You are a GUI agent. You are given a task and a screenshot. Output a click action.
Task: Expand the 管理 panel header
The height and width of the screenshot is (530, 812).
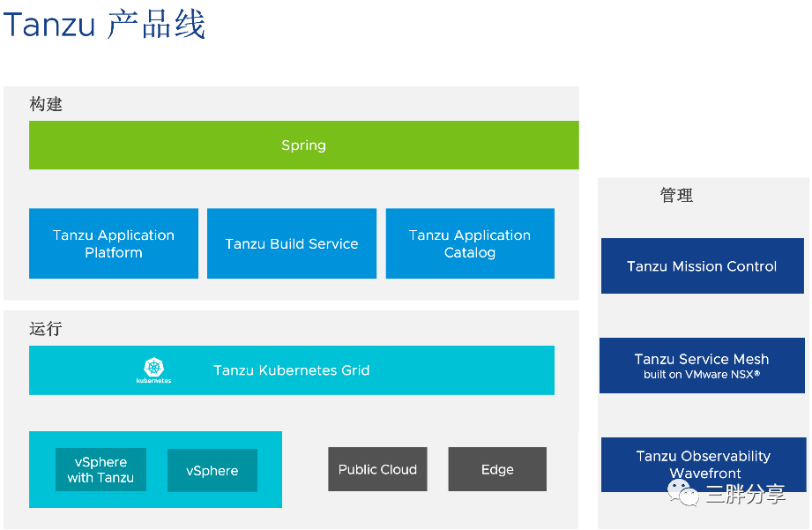pos(676,195)
